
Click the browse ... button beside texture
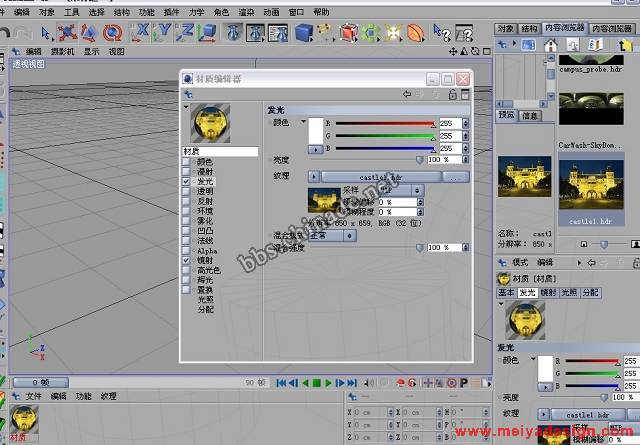(456, 177)
